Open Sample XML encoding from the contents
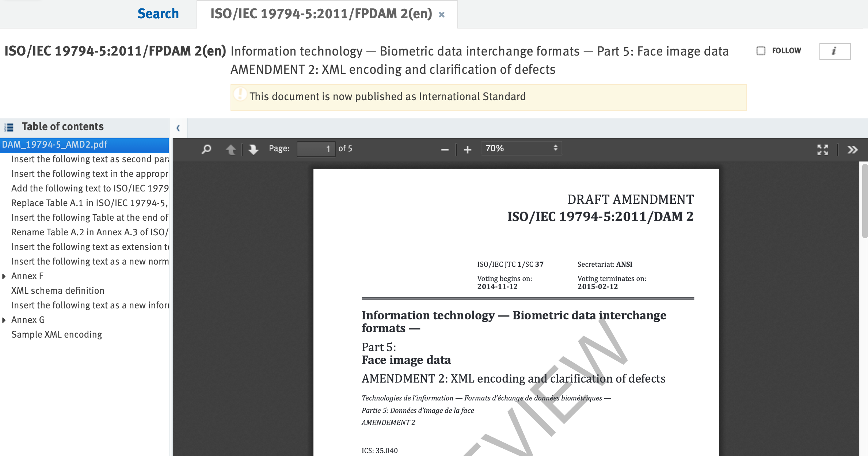The height and width of the screenshot is (456, 868). (57, 334)
